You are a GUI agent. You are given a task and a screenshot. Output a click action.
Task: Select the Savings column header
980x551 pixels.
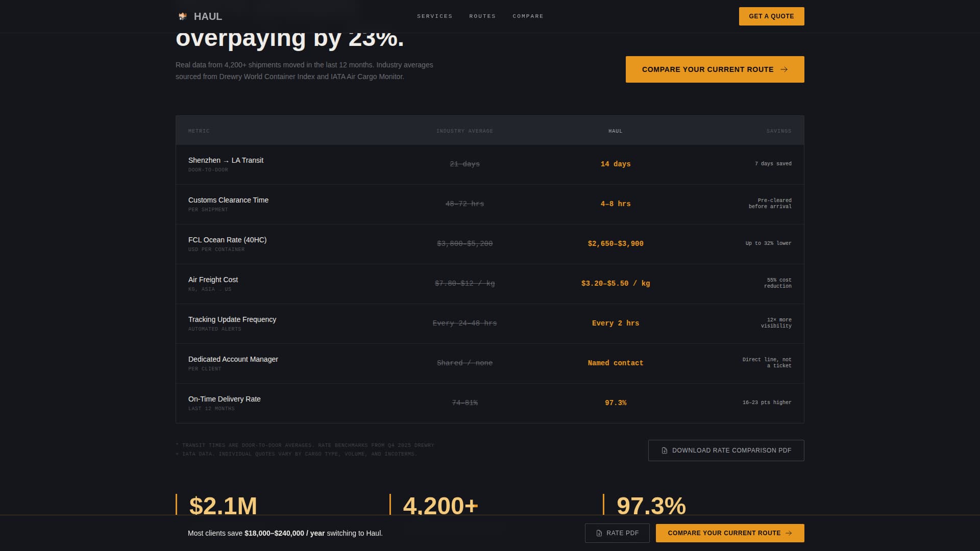[778, 131]
